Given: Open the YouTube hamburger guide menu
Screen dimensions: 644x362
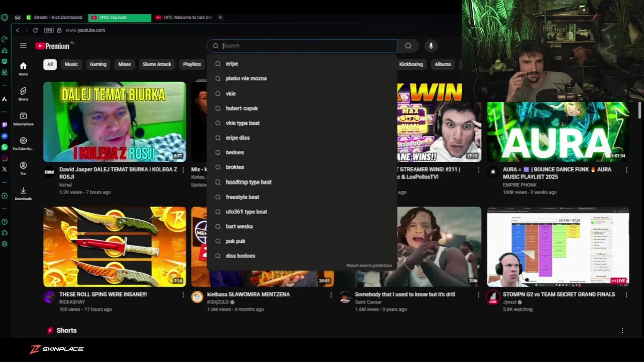Looking at the screenshot, I should pyautogui.click(x=23, y=46).
